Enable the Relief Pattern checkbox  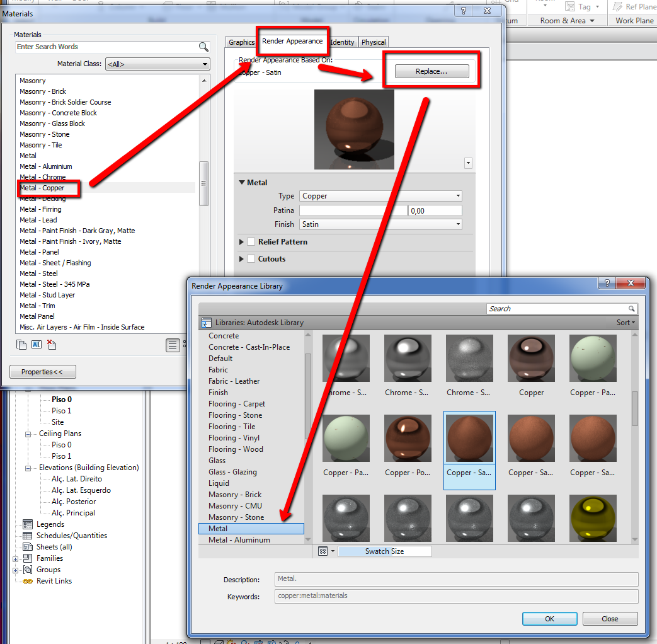tap(251, 242)
